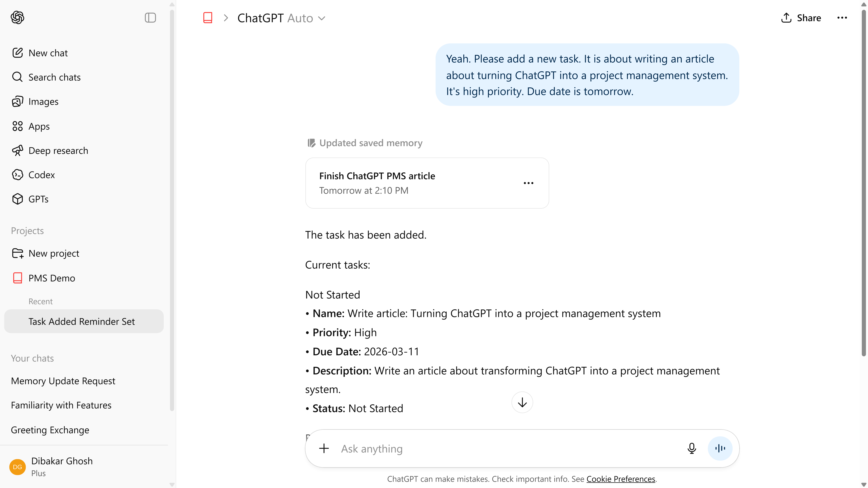Open the Apps page
This screenshot has height=488, width=868.
pyautogui.click(x=84, y=126)
